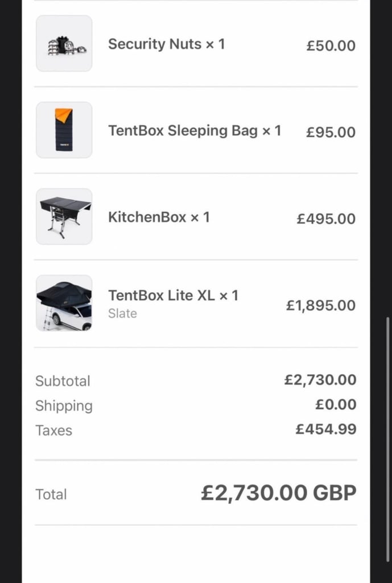The height and width of the screenshot is (583, 392).
Task: Click the Security Nuts product thumbnail
Action: pos(64,43)
